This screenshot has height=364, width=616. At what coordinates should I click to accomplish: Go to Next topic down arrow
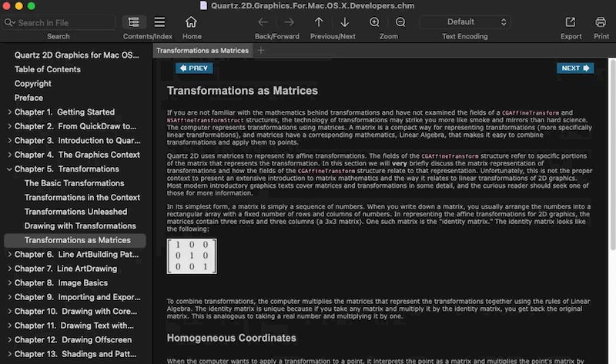344,22
